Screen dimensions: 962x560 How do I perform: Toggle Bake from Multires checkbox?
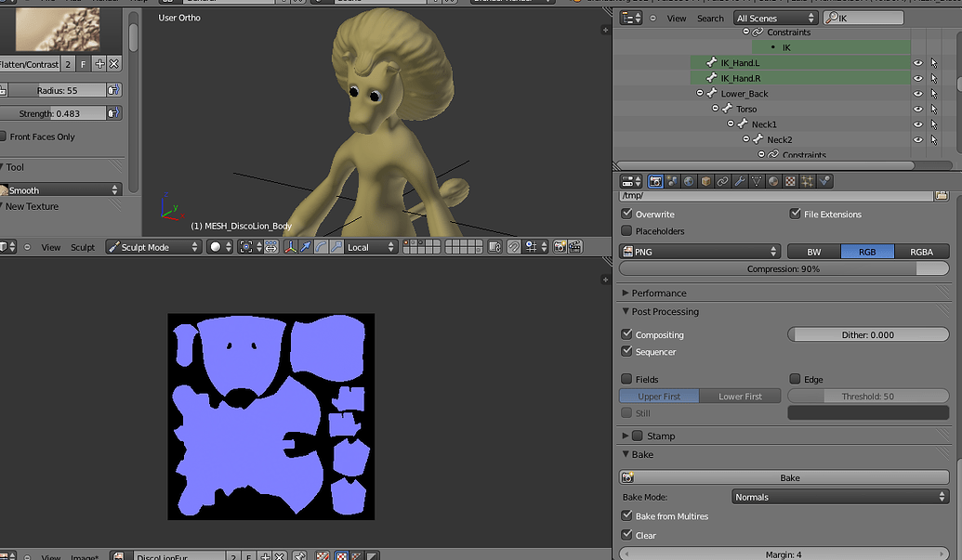tap(626, 515)
